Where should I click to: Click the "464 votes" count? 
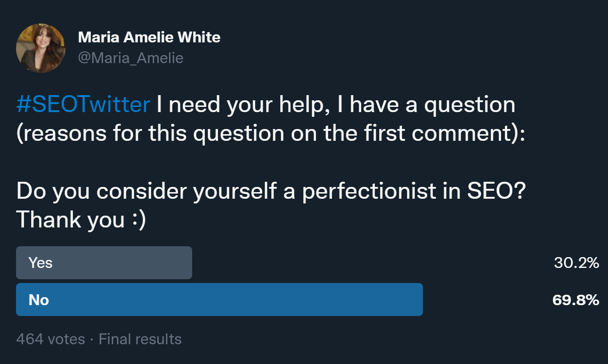coord(50,339)
